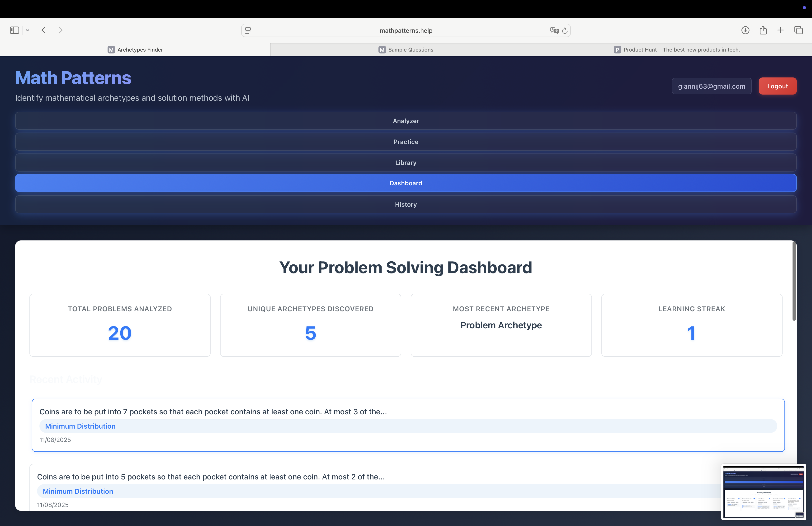Click the Logout button
This screenshot has width=812, height=526.
click(777, 86)
